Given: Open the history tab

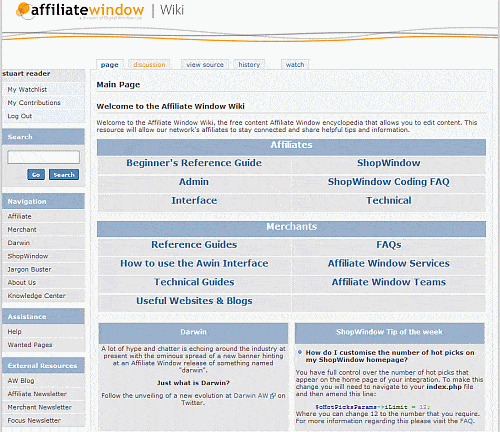Looking at the screenshot, I should (249, 64).
